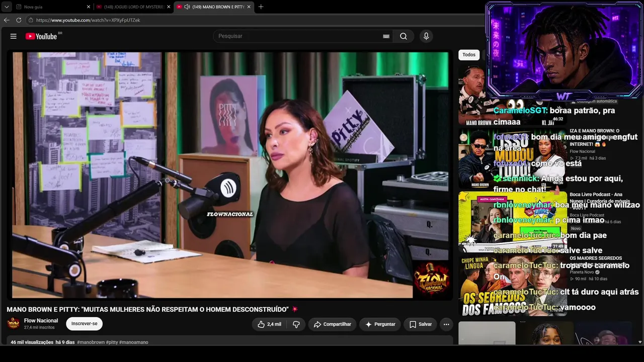Close the Nova guia tab
This screenshot has height=362, width=644.
[x=89, y=7]
